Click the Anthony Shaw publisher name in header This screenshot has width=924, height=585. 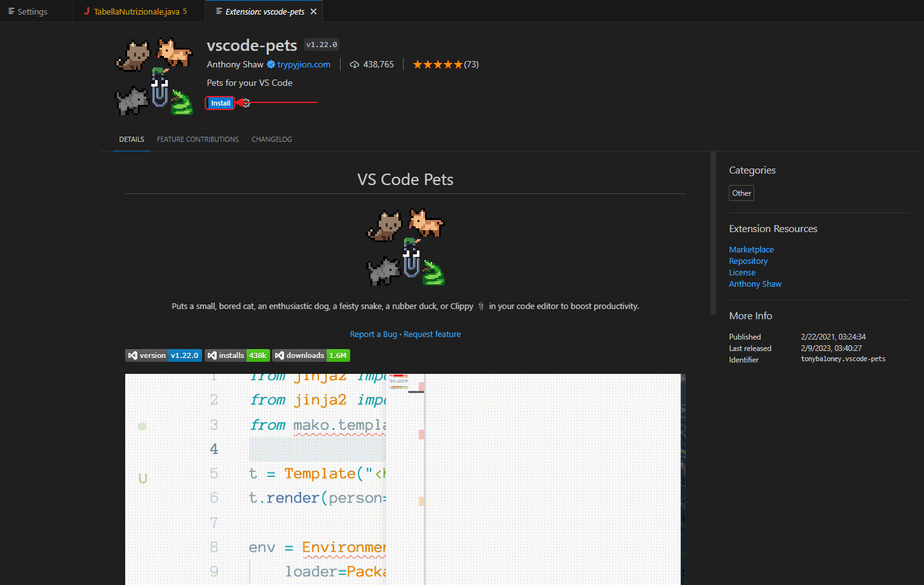(235, 64)
